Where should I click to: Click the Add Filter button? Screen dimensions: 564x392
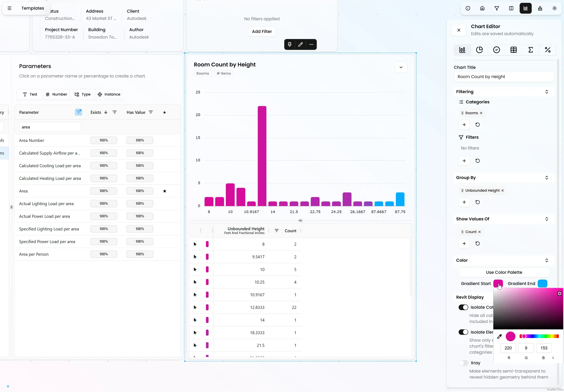[262, 32]
